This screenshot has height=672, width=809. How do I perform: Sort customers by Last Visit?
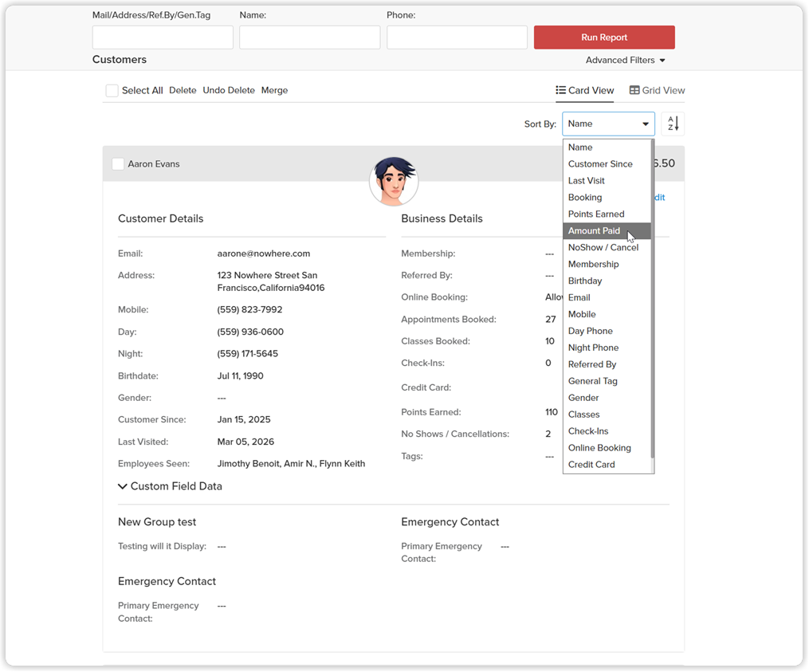(x=607, y=181)
